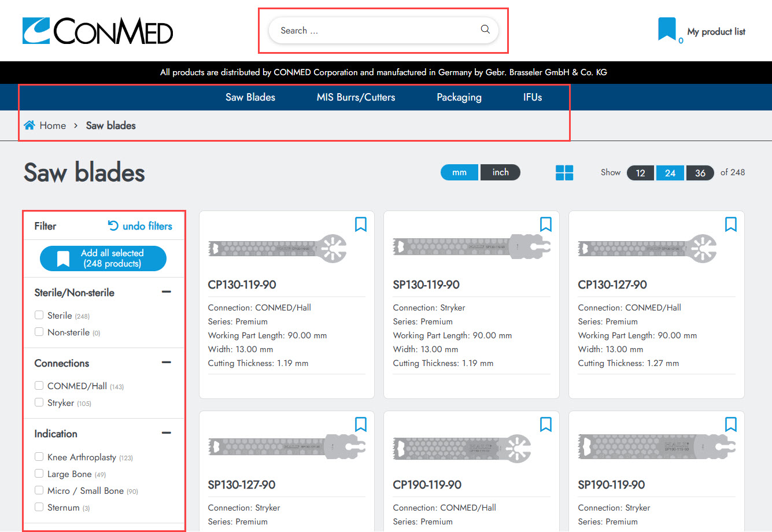This screenshot has width=772, height=532.
Task: Collapse the Connections filter section
Action: tap(167, 363)
